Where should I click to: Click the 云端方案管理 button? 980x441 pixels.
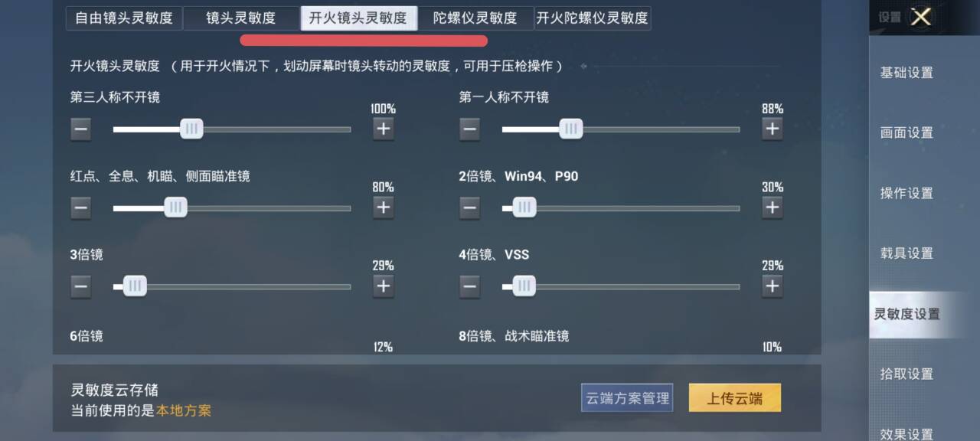tap(627, 398)
